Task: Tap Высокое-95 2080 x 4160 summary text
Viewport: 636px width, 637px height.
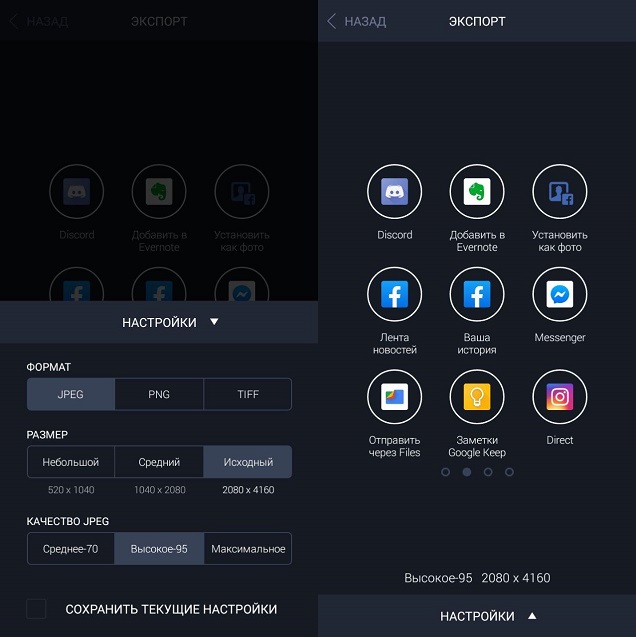Action: 477,578
